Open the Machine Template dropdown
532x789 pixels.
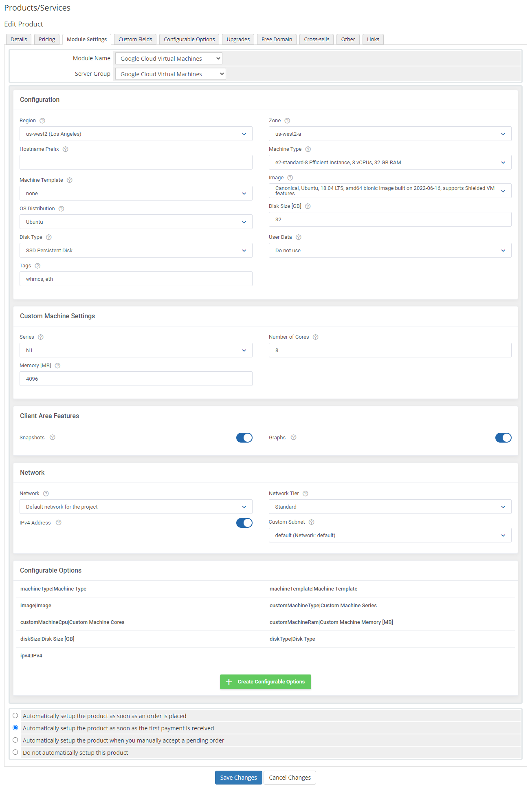point(136,193)
